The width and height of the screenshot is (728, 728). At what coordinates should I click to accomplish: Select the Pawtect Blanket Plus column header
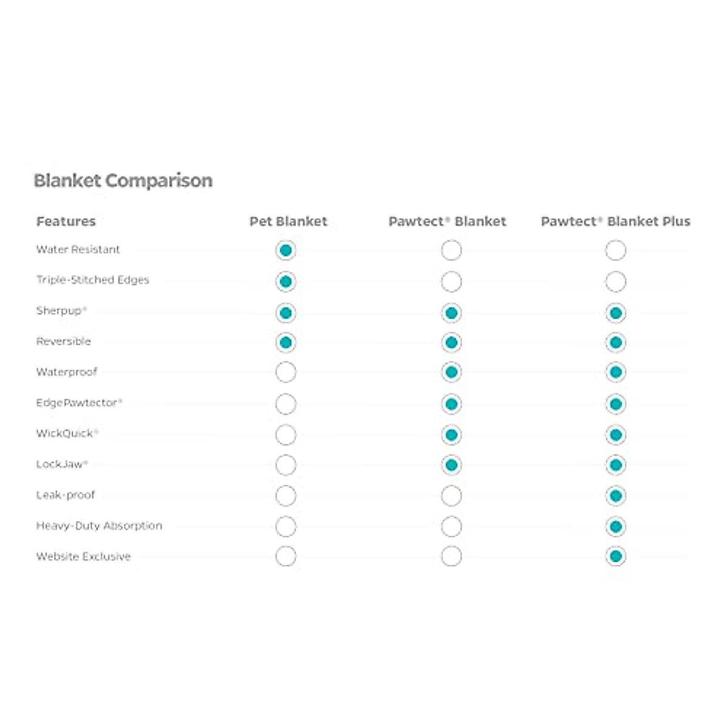click(x=615, y=221)
